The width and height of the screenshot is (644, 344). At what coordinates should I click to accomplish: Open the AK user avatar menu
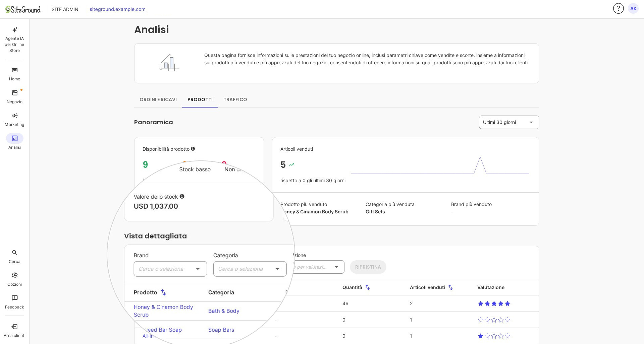click(x=633, y=8)
